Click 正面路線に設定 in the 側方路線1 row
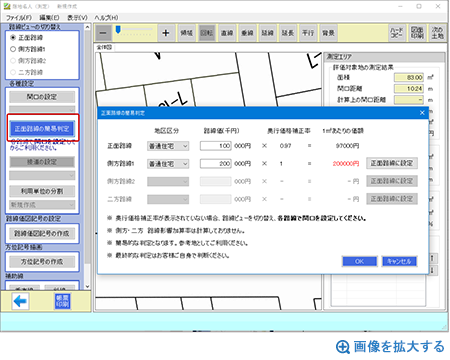 (x=392, y=163)
